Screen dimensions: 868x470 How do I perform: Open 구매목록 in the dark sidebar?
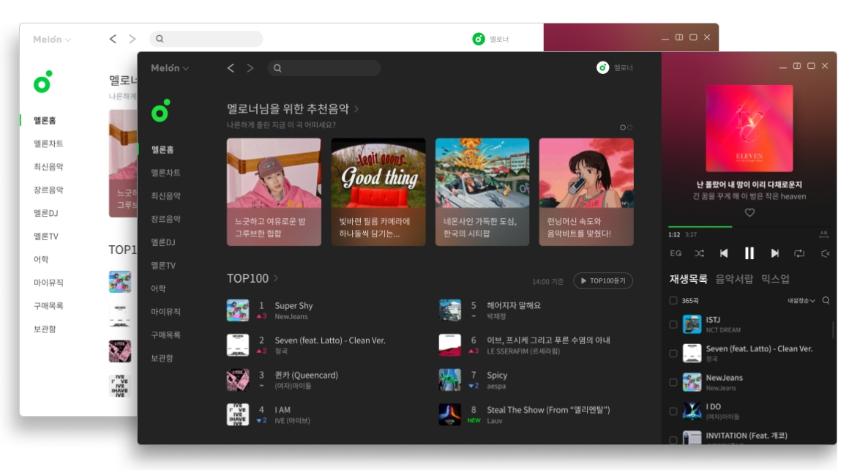pos(166,335)
